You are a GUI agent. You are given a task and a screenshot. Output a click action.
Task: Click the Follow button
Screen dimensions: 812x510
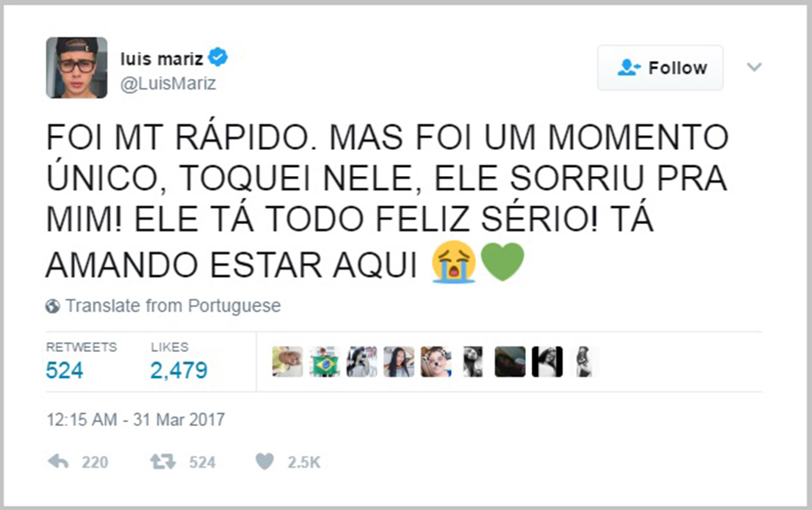660,68
